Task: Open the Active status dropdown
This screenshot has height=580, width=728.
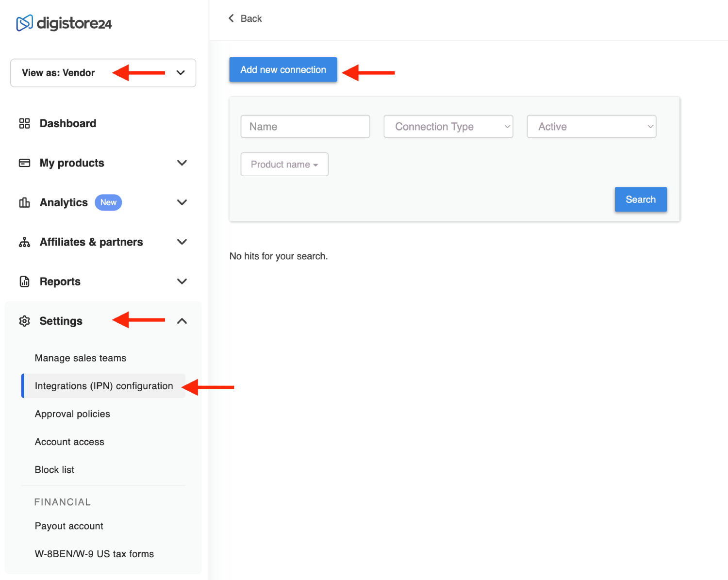Action: point(592,127)
